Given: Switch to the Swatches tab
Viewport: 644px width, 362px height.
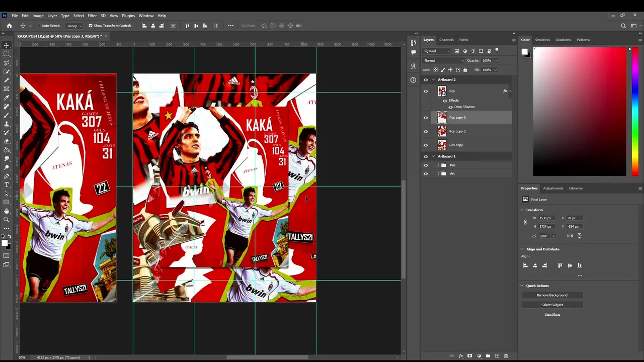Looking at the screenshot, I should [x=542, y=40].
